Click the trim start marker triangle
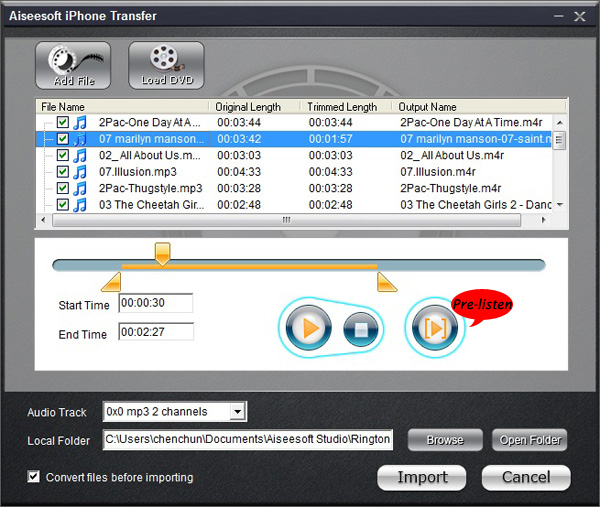 click(112, 282)
